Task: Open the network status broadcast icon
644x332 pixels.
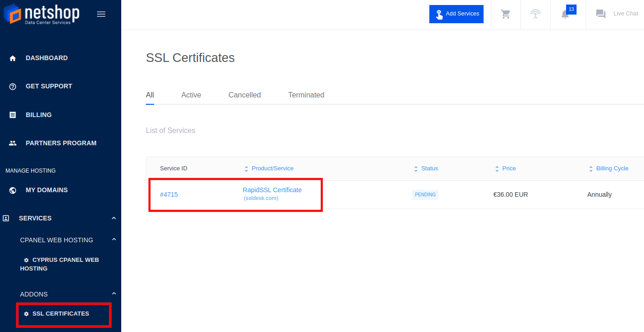Action: (x=536, y=14)
